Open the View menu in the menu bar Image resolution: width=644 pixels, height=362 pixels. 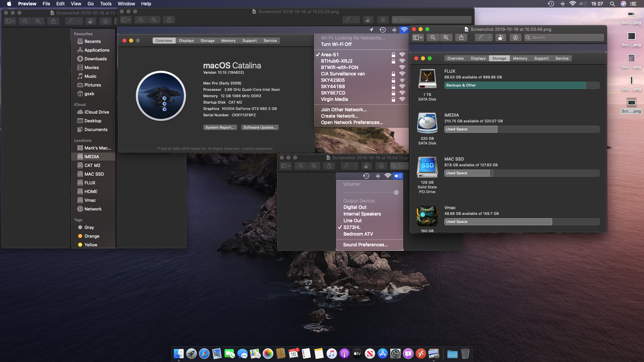click(76, 4)
